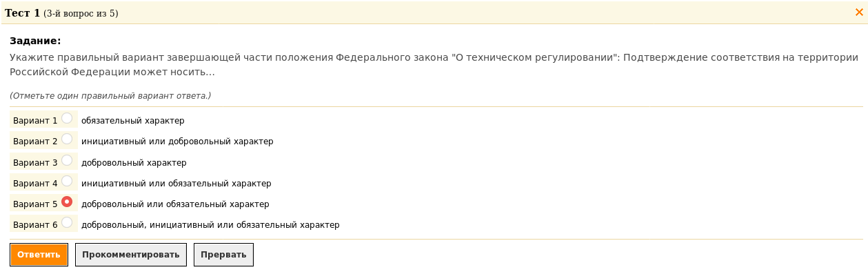
Task: Choose the Вариант 3 radio button
Action: click(x=67, y=160)
